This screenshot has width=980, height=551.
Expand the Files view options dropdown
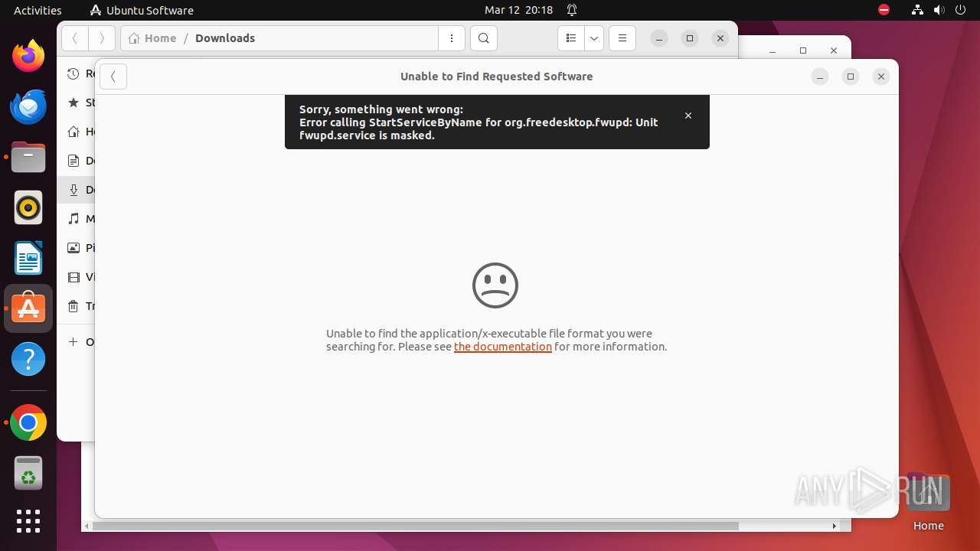pyautogui.click(x=594, y=38)
